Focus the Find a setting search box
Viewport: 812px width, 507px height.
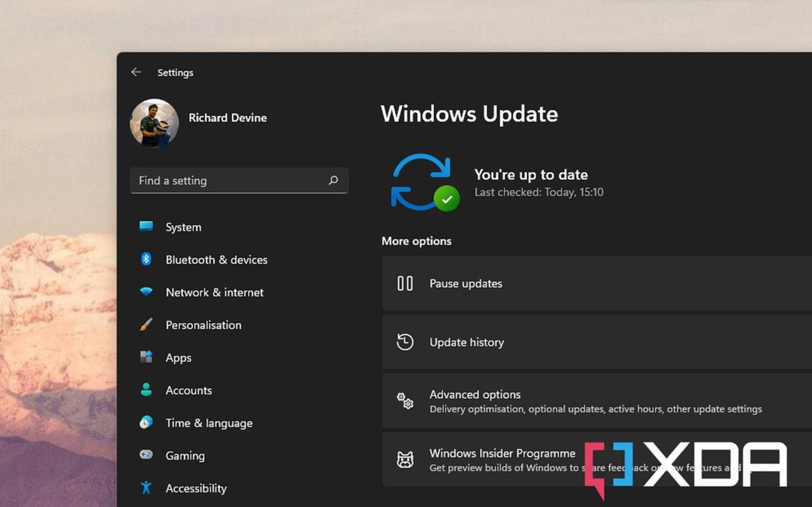coord(239,181)
